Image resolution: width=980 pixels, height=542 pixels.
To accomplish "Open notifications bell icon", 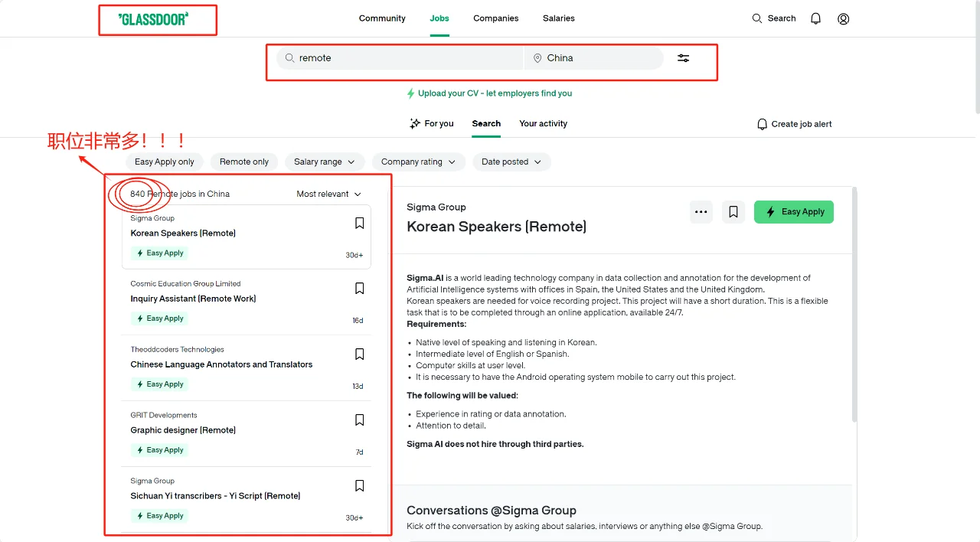I will tap(816, 18).
